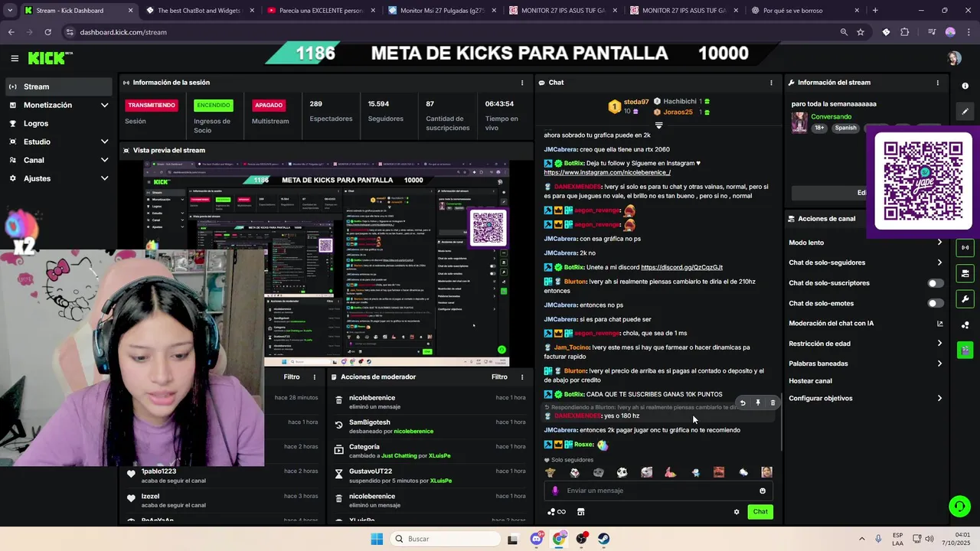The image size is (980, 551).
Task: Click the reply arrow on the highlighted chat message
Action: coord(742,403)
